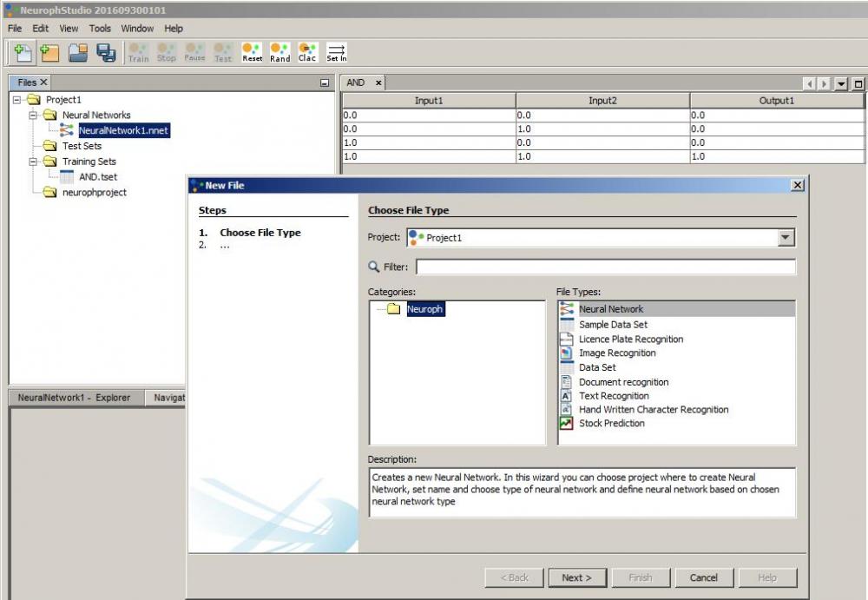Click the Next > button
This screenshot has height=600, width=868.
(576, 577)
